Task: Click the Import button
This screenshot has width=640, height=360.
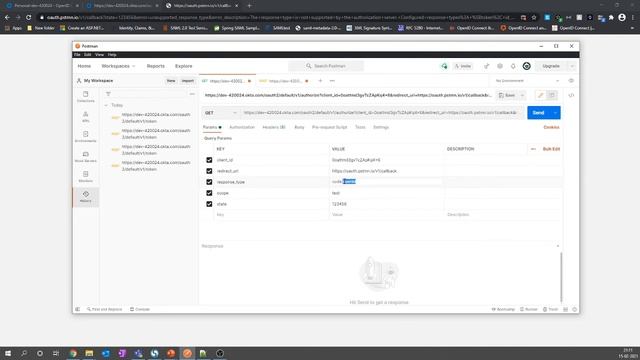Action: (x=187, y=81)
